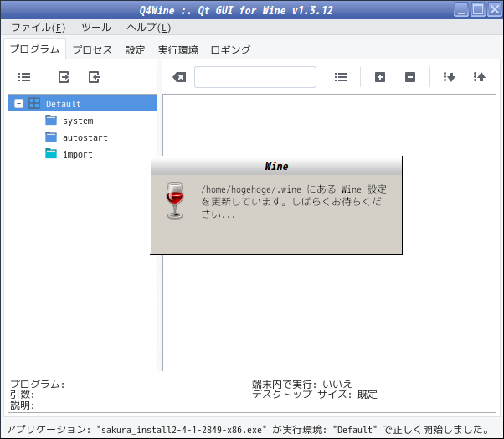Select the autostart folder
504x439 pixels.
[85, 137]
